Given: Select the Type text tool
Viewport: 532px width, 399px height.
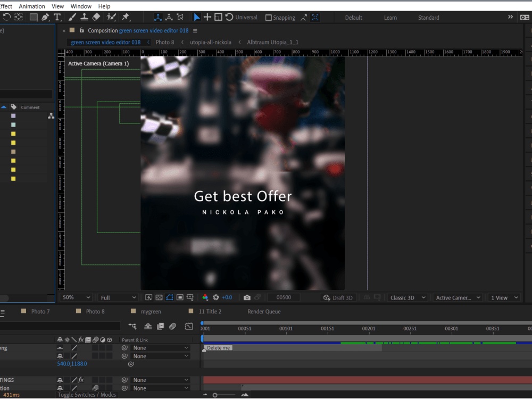Looking at the screenshot, I should 57,17.
